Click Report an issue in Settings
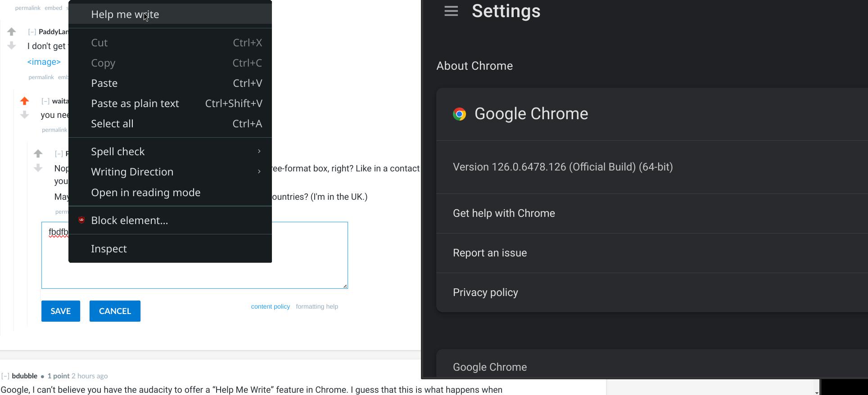 (x=652, y=253)
